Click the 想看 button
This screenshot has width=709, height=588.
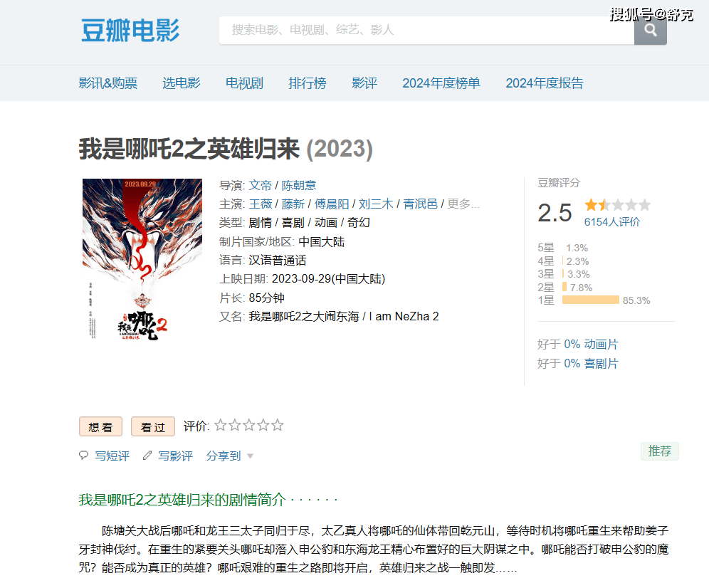point(101,426)
